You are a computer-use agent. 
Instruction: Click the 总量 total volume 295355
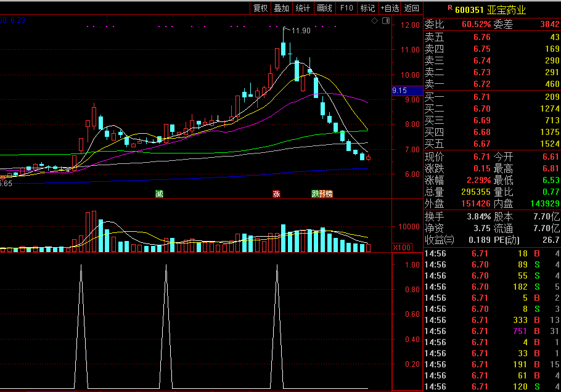(476, 192)
